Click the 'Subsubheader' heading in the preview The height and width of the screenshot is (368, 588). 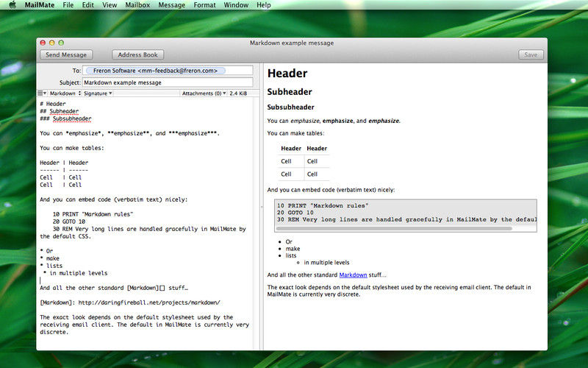(290, 107)
